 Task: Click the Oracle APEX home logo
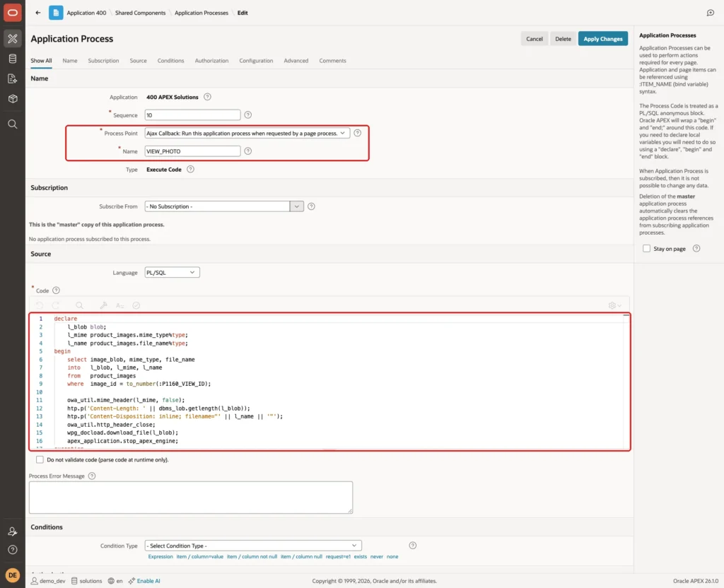coord(13,13)
